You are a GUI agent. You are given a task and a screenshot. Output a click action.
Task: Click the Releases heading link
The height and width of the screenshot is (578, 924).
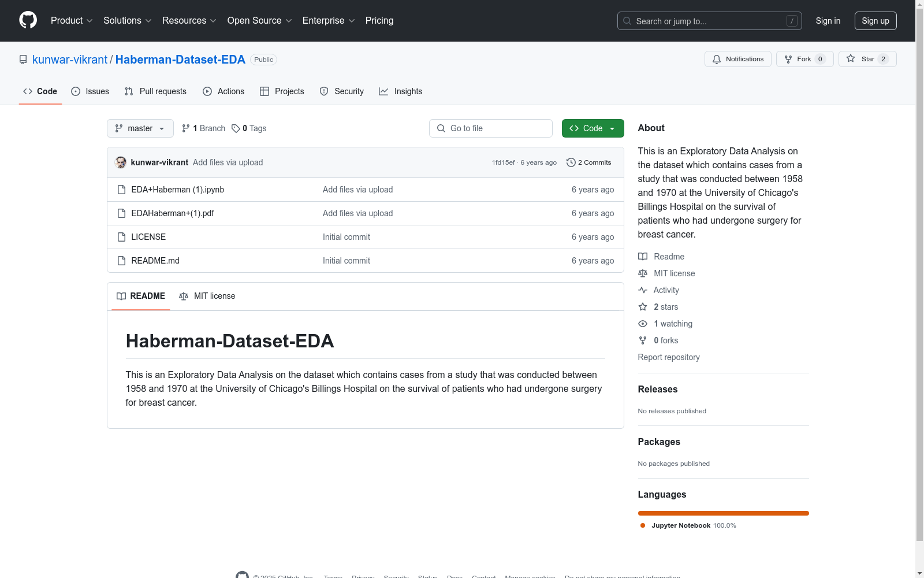[658, 390]
